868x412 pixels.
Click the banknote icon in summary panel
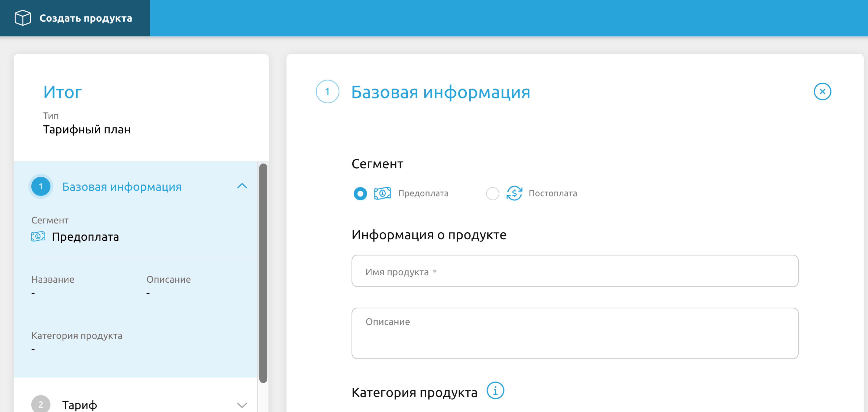[x=38, y=237]
